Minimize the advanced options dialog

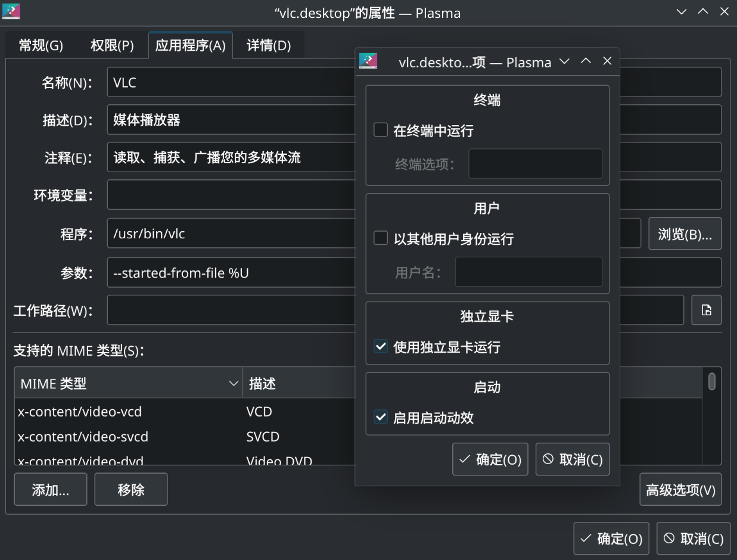(564, 61)
